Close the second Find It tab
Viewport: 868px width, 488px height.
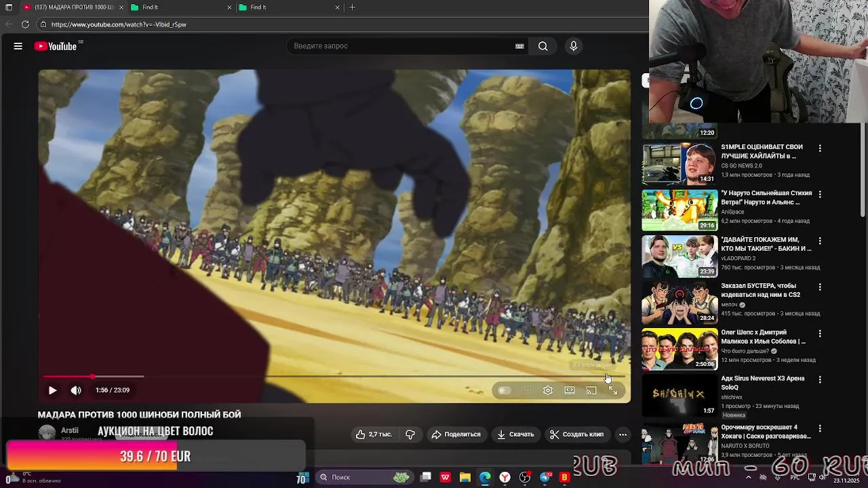[337, 7]
